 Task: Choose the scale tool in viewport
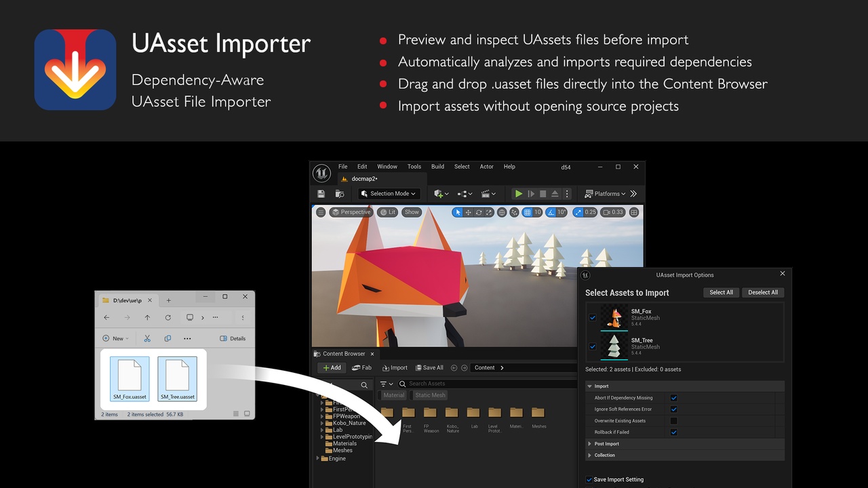(489, 212)
